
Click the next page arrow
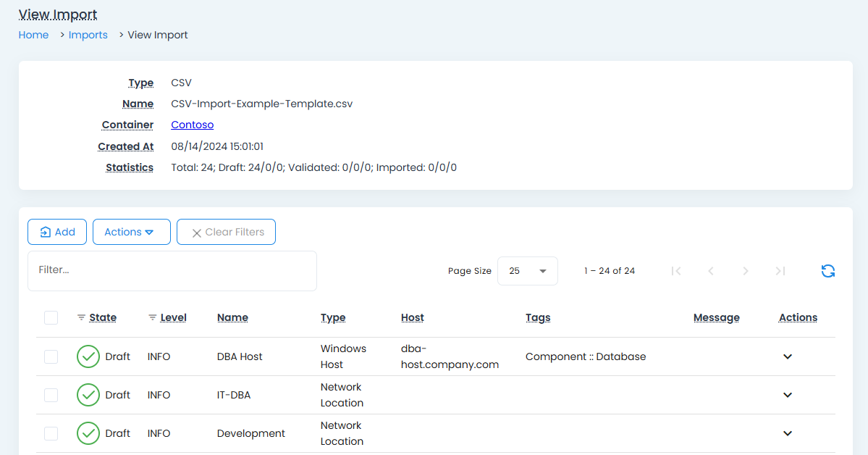point(746,271)
